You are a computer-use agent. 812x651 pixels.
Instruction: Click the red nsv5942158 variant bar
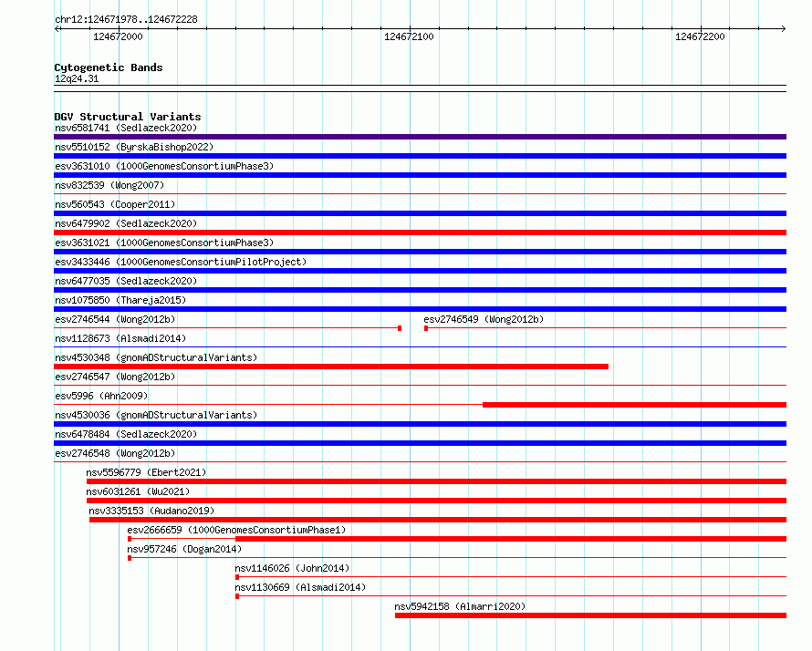590,615
